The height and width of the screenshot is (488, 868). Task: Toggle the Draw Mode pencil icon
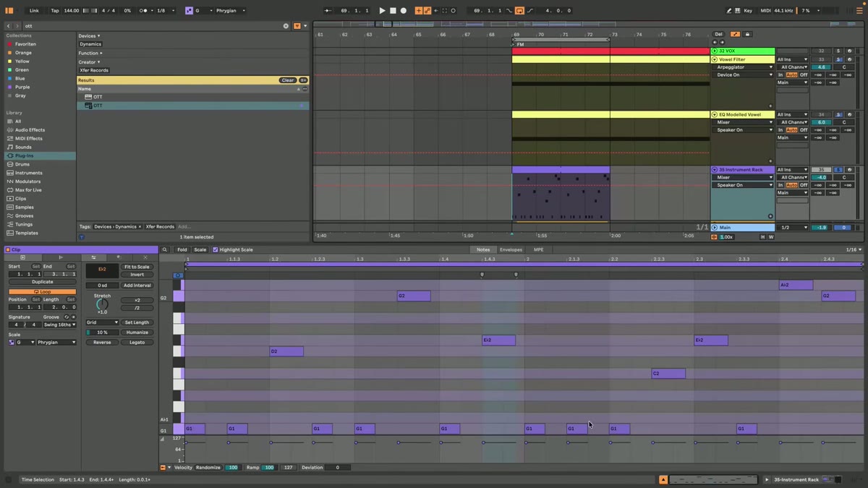pyautogui.click(x=728, y=11)
